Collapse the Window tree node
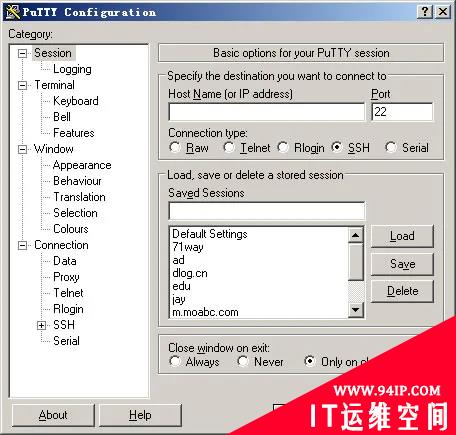Image resolution: width=456 pixels, height=435 pixels. point(22,149)
